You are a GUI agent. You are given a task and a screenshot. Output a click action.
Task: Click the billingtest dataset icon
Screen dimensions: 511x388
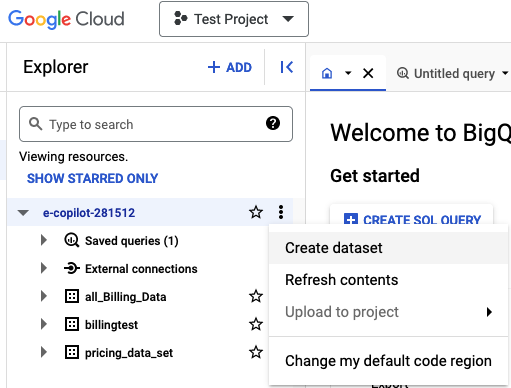click(72, 324)
